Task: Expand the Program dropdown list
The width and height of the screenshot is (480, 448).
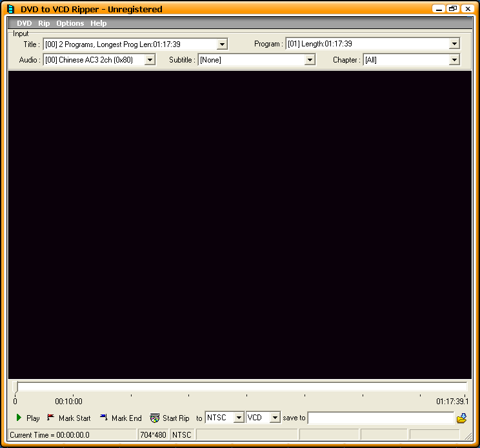Action: (454, 44)
